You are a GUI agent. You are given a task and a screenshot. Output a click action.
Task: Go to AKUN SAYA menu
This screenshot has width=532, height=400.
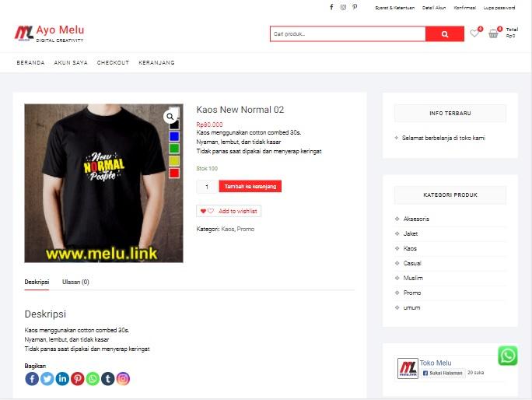pyautogui.click(x=71, y=62)
